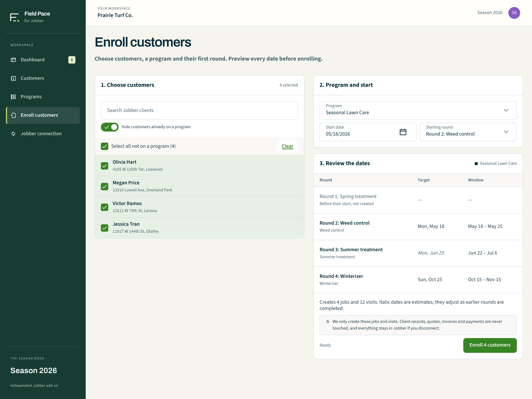Image resolution: width=532 pixels, height=399 pixels.
Task: Click the 'Sun, Oct 25' target date
Action: (429, 279)
